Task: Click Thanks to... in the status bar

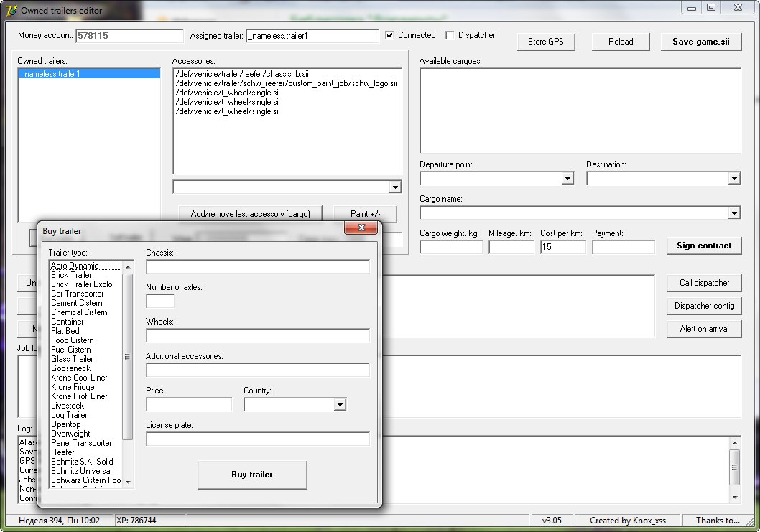Action: (x=718, y=520)
